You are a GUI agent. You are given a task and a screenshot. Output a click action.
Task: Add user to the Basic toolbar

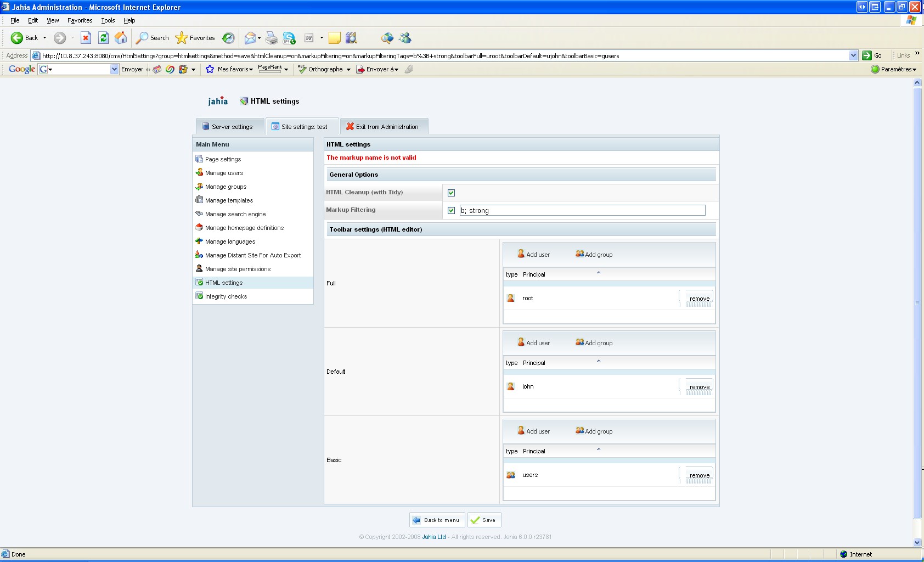533,431
